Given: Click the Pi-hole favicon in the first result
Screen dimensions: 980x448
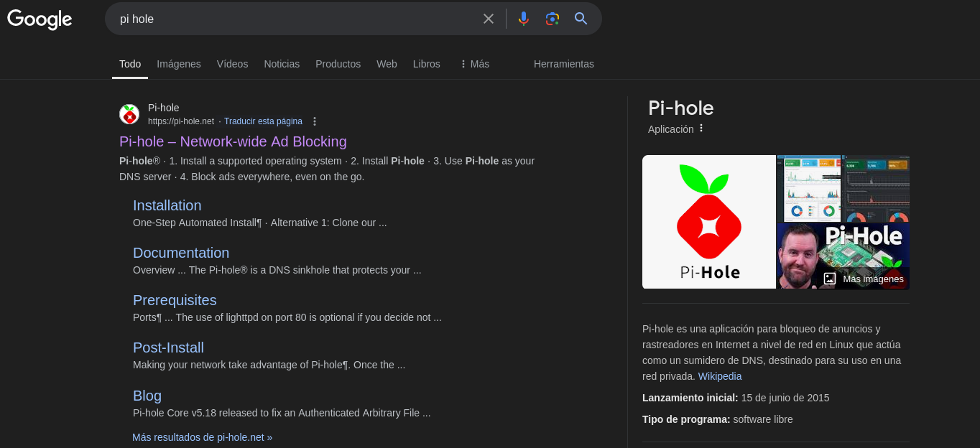Looking at the screenshot, I should 129,114.
